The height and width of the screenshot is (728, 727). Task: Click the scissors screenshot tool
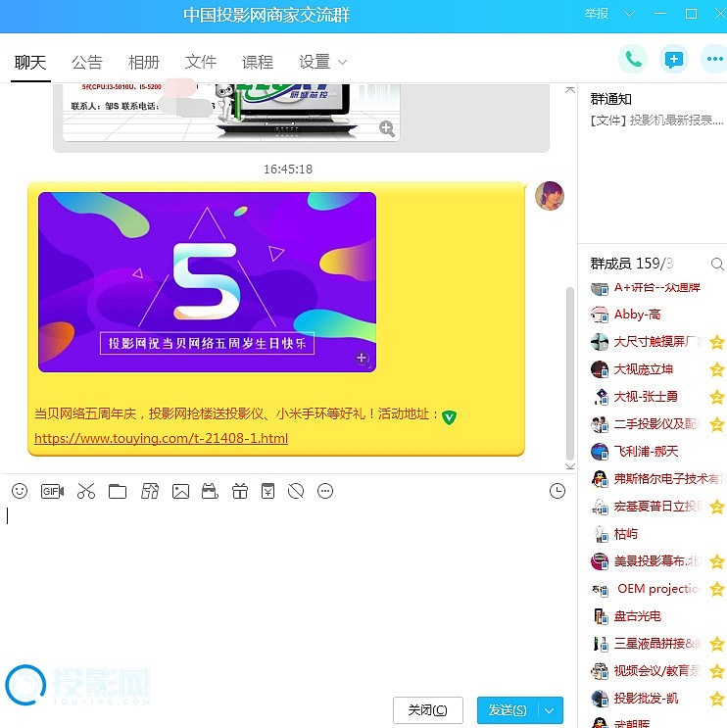[x=86, y=491]
